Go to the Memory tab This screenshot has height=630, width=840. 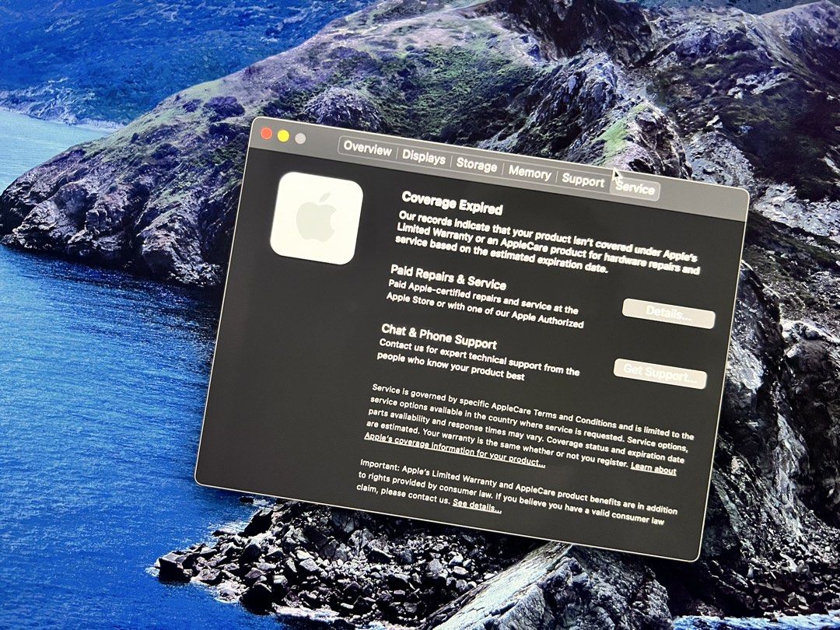pos(530,173)
